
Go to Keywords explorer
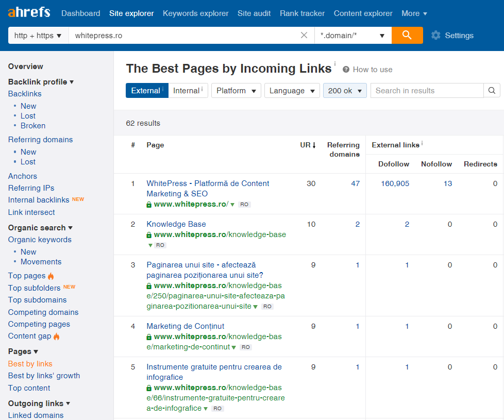195,13
